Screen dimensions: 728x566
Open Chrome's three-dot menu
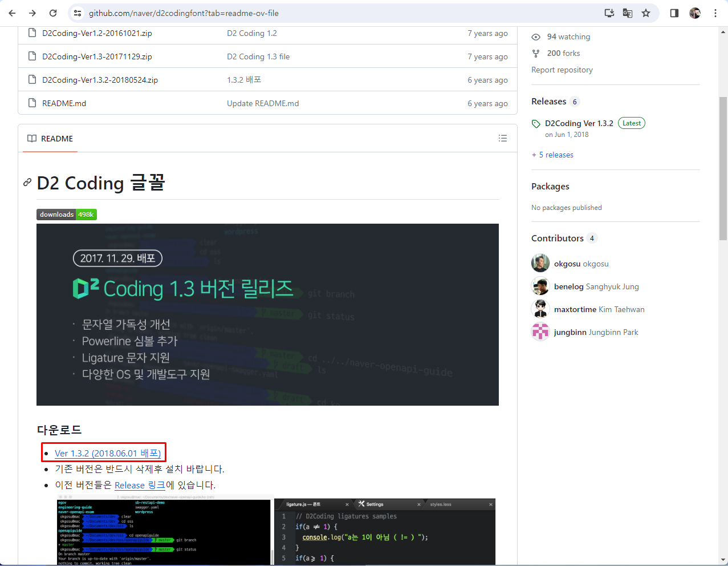tap(715, 13)
